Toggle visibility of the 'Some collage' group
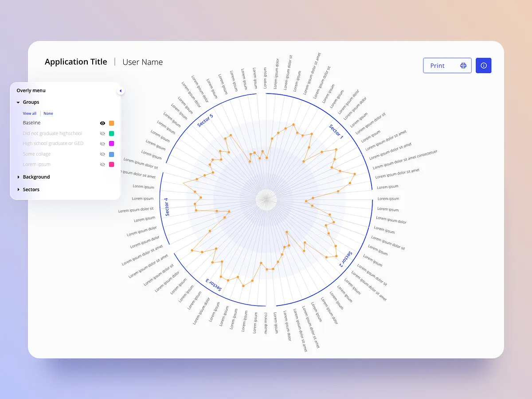 point(102,154)
